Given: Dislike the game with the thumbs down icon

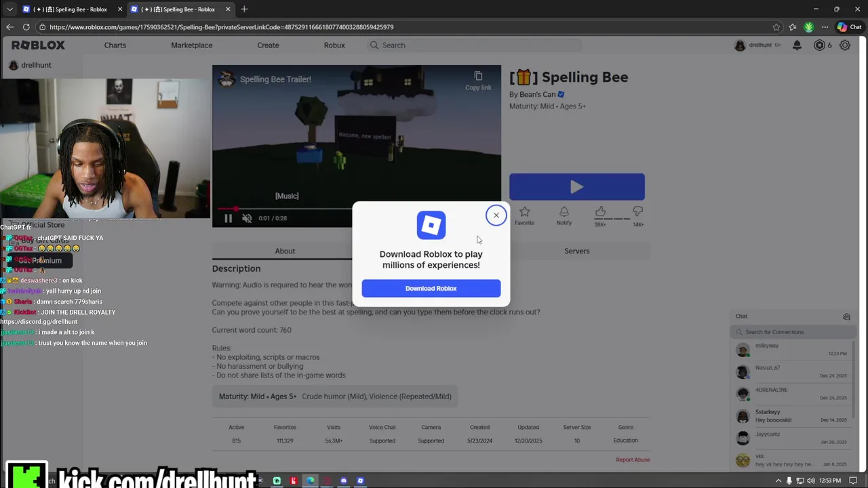Looking at the screenshot, I should click(637, 212).
